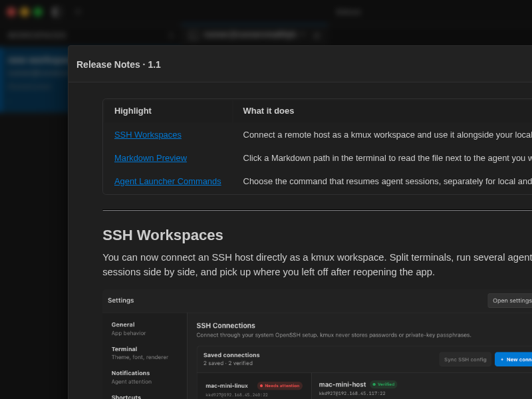Viewport: 532px width, 399px height.
Task: Click the Connect a remote host description
Action: (x=387, y=135)
